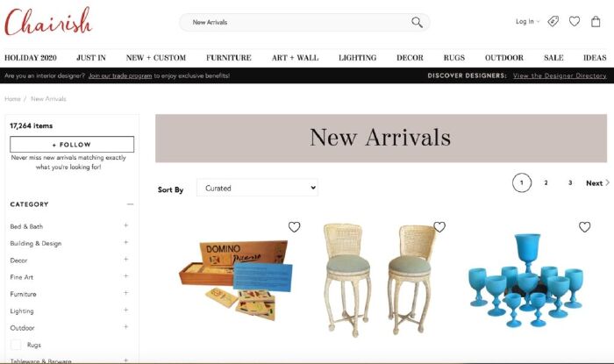Click the + Follow button
The image size is (614, 364).
(x=72, y=145)
